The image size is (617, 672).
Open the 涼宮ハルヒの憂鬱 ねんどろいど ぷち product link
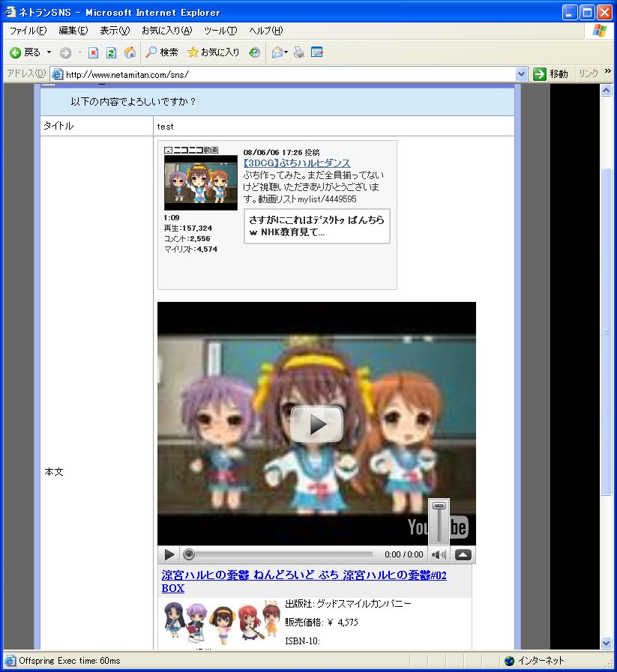click(x=304, y=581)
